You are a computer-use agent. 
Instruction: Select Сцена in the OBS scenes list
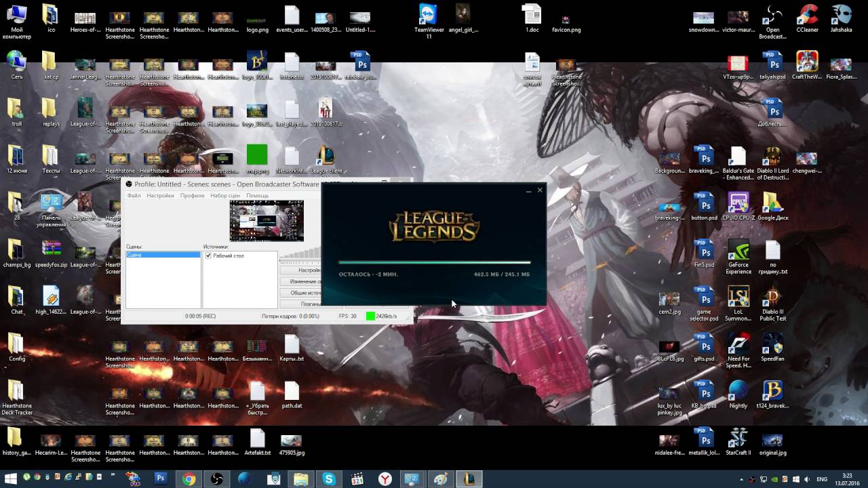pos(163,255)
